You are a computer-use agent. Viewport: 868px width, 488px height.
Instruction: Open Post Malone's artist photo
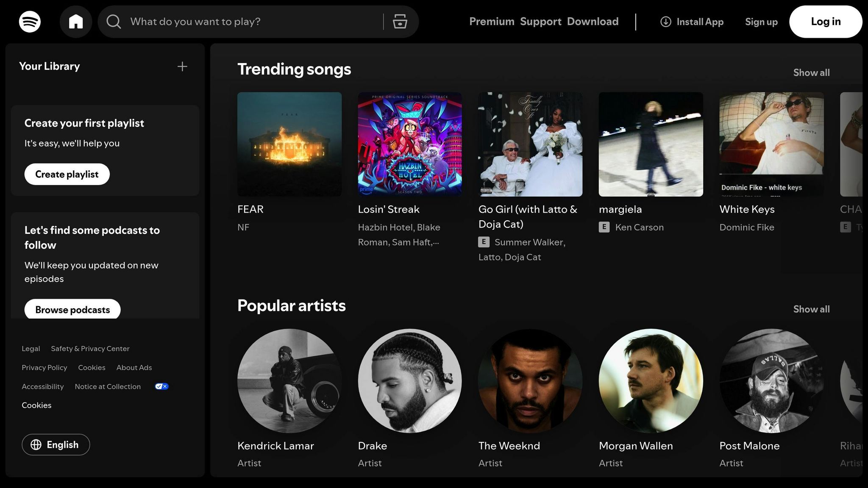point(771,381)
